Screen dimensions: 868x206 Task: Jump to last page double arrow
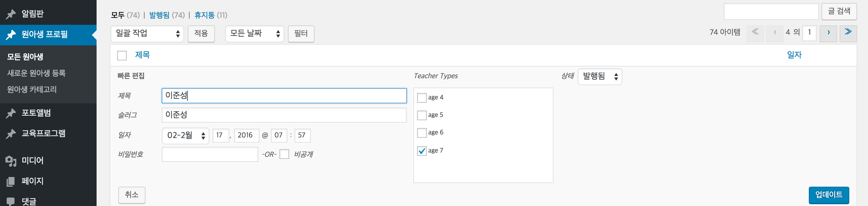[x=848, y=32]
